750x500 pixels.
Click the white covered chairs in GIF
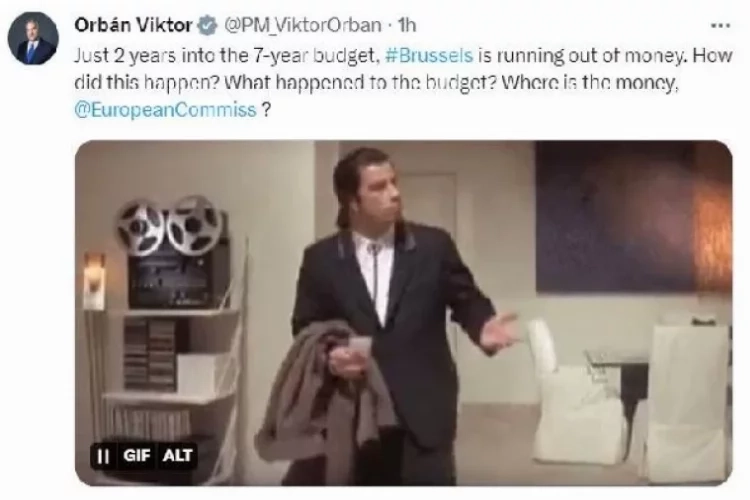click(631, 398)
